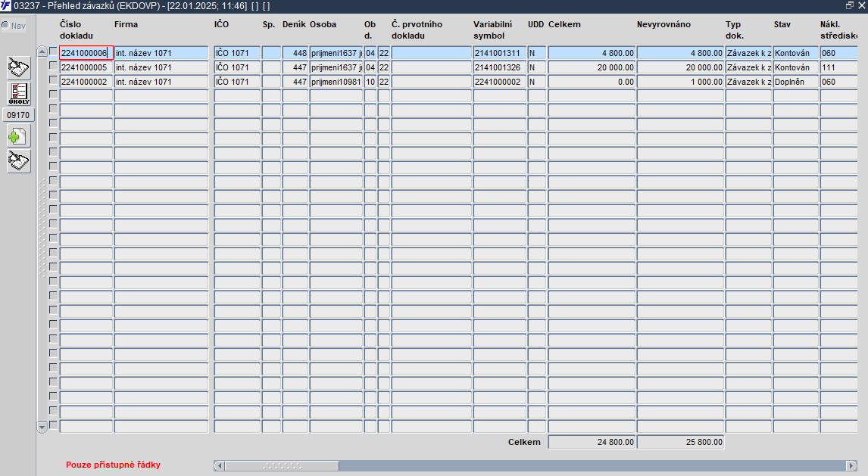The width and height of the screenshot is (868, 476).
Task: Open the ÚKOLY tasks checklist icon
Action: [x=19, y=93]
